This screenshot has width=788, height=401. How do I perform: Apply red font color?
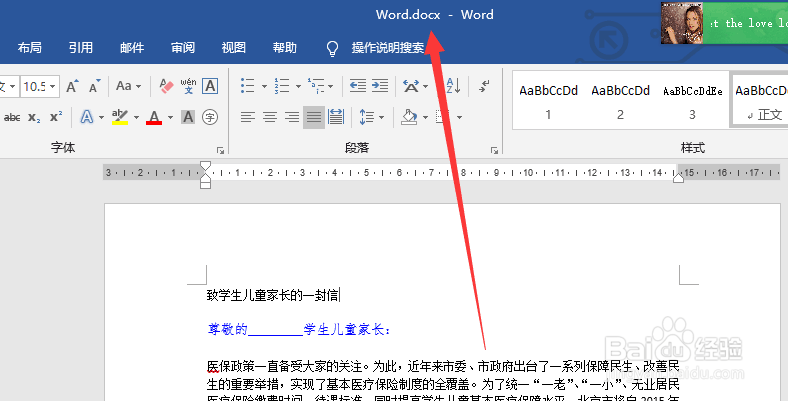click(x=154, y=117)
